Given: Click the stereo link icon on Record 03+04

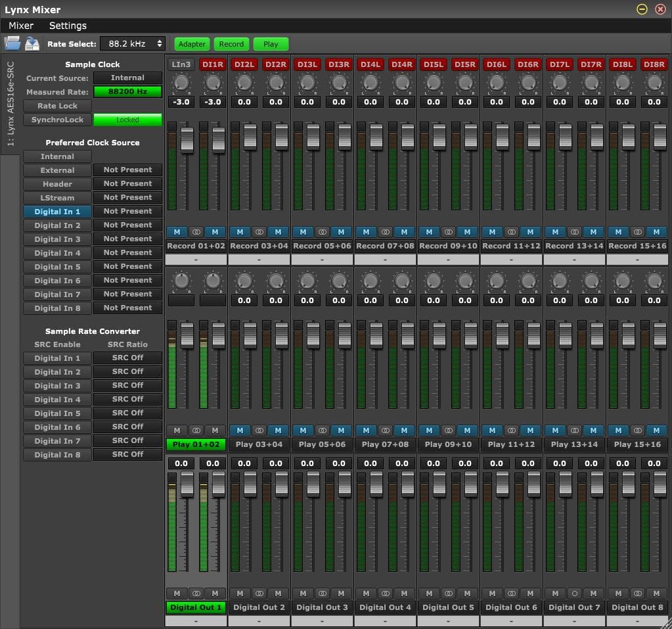Looking at the screenshot, I should (x=259, y=231).
